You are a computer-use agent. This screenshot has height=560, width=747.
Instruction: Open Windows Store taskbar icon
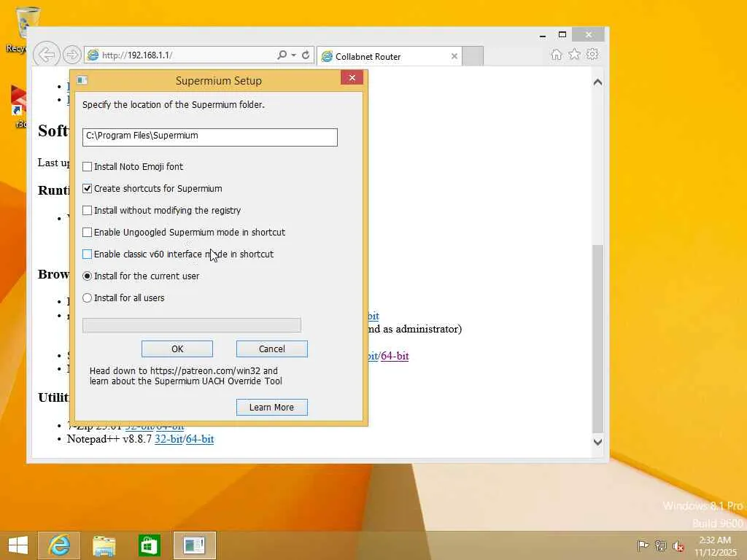pyautogui.click(x=149, y=545)
